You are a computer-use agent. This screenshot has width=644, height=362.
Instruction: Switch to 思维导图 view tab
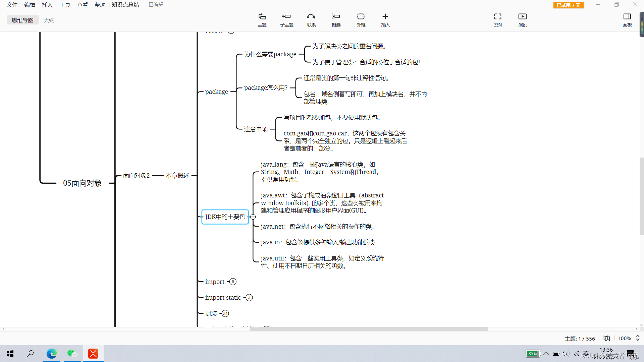click(22, 20)
